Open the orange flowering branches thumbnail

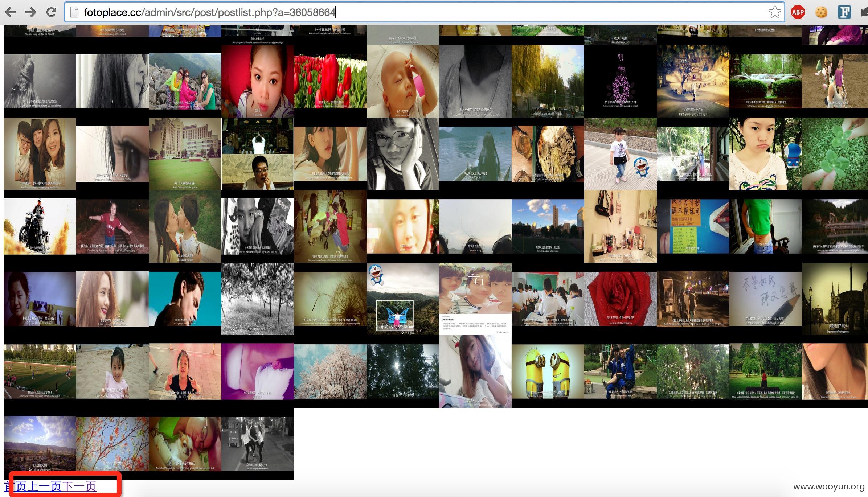point(112,444)
